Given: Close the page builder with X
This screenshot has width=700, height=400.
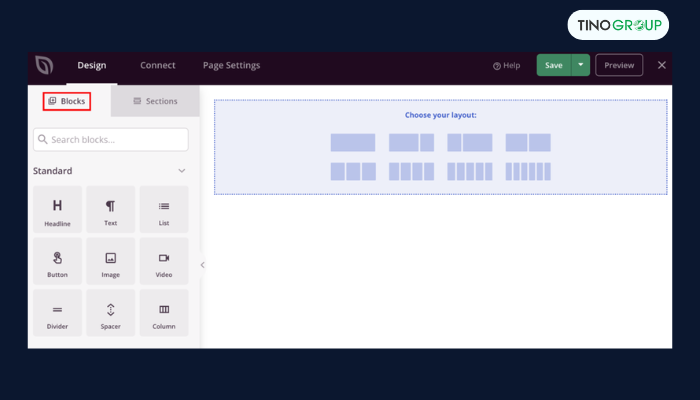Looking at the screenshot, I should coord(662,65).
